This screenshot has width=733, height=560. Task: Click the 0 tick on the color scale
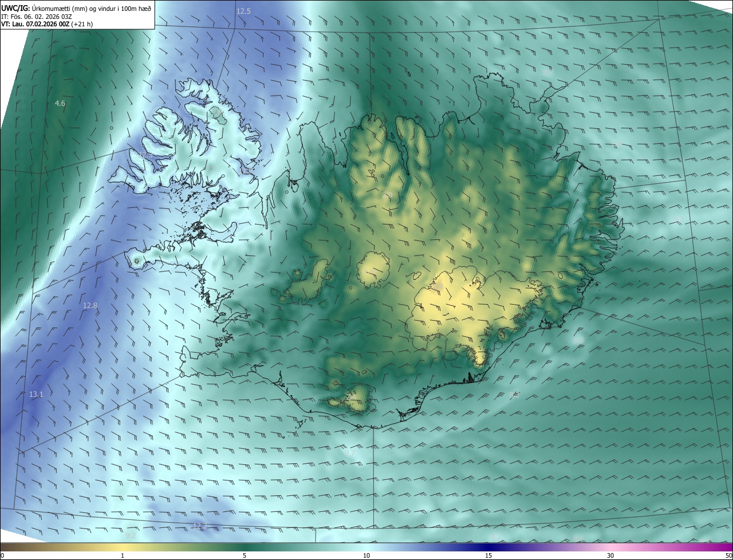point(2,555)
